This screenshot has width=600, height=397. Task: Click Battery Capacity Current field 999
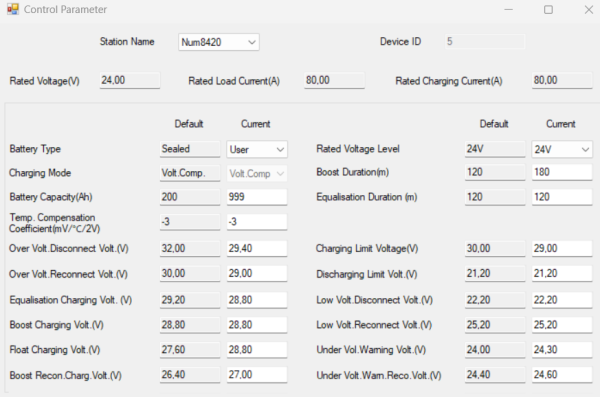(257, 197)
